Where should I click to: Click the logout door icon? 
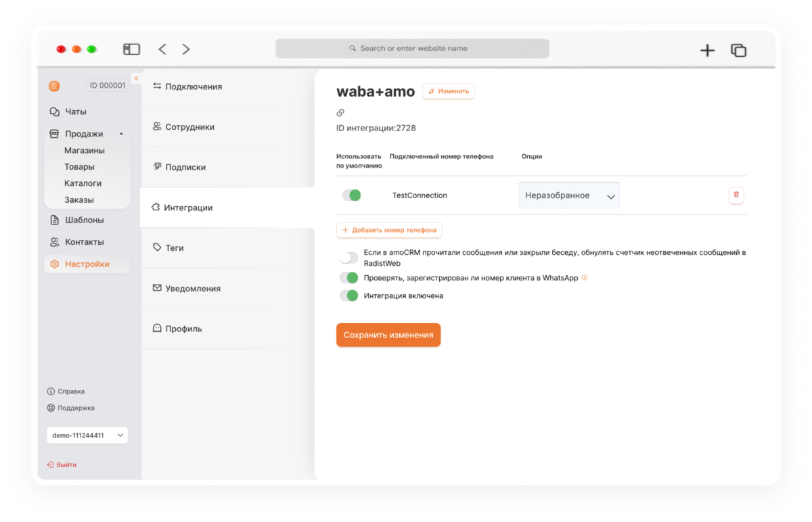pyautogui.click(x=50, y=465)
